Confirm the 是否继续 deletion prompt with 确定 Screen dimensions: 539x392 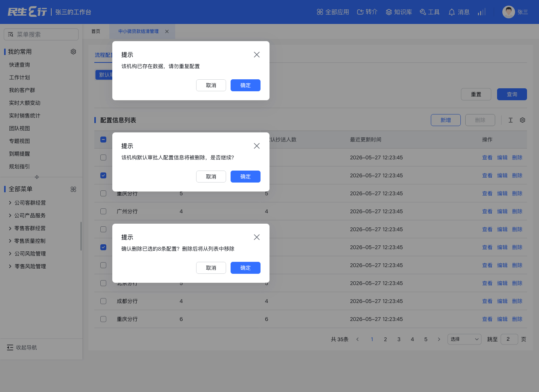click(246, 177)
